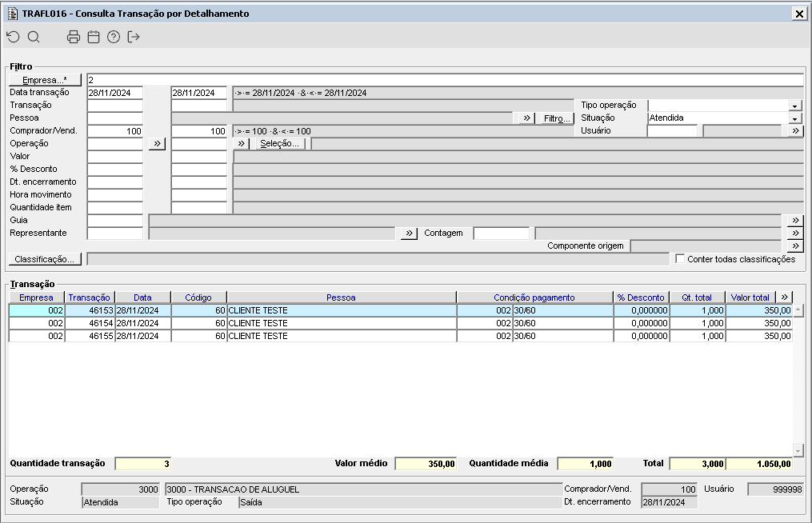Click the refresh/undo toolbar icon

13,37
